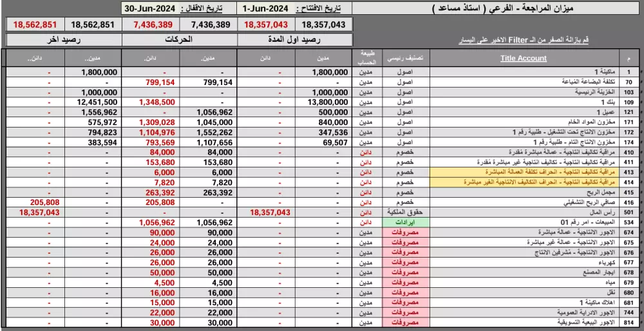Select account رأس المال

coord(523,213)
